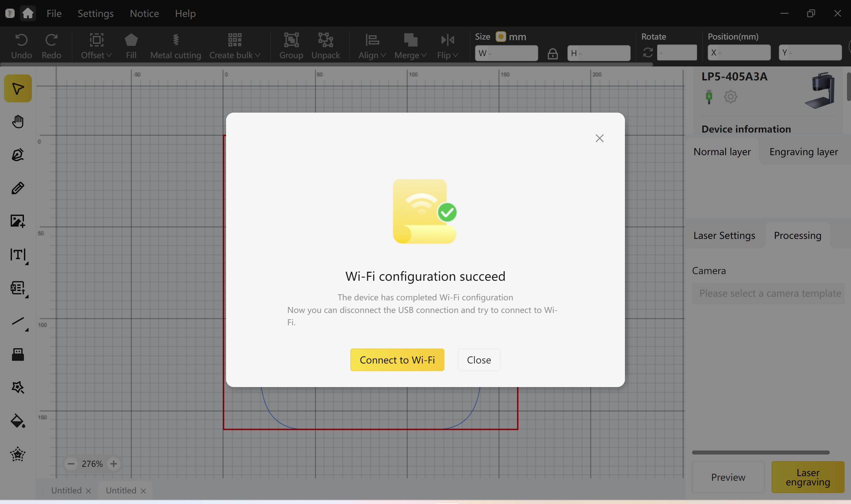The image size is (851, 504).
Task: Click the Home icon in title bar
Action: coord(28,14)
